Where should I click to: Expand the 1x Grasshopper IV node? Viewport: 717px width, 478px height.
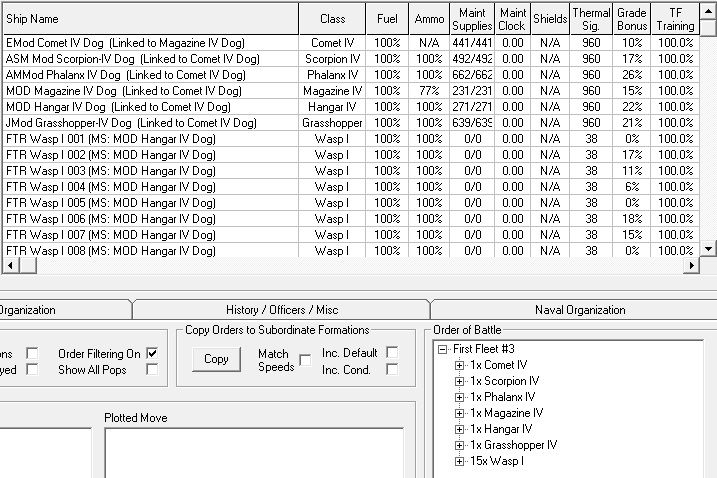(x=460, y=446)
